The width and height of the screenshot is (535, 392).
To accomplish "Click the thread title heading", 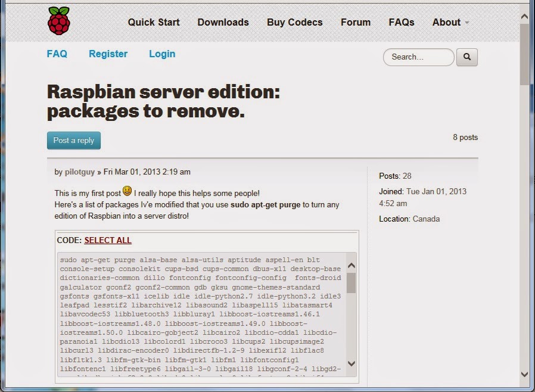I will [x=163, y=101].
